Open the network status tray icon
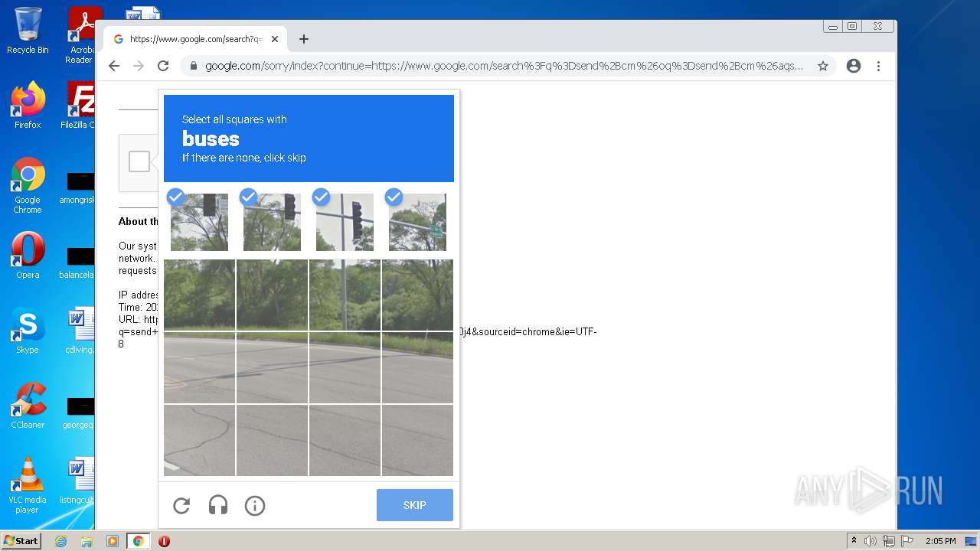 [888, 541]
